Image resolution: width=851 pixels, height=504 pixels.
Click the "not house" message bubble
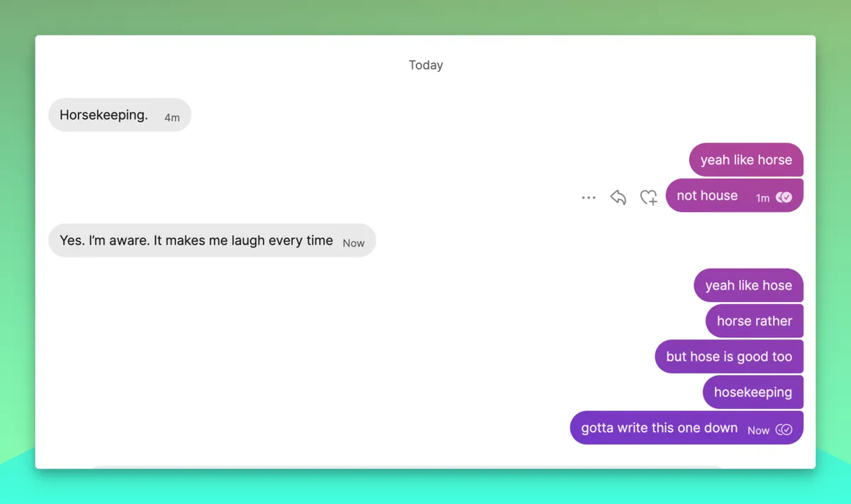(735, 196)
